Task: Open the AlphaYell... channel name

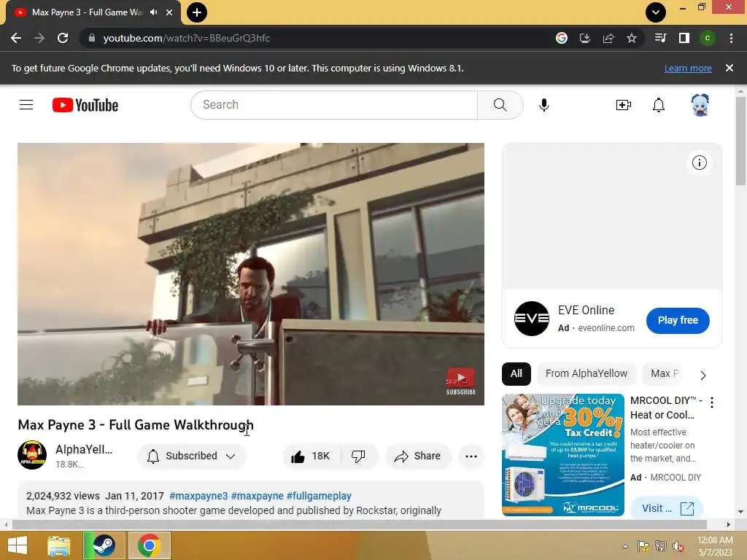Action: [84, 449]
